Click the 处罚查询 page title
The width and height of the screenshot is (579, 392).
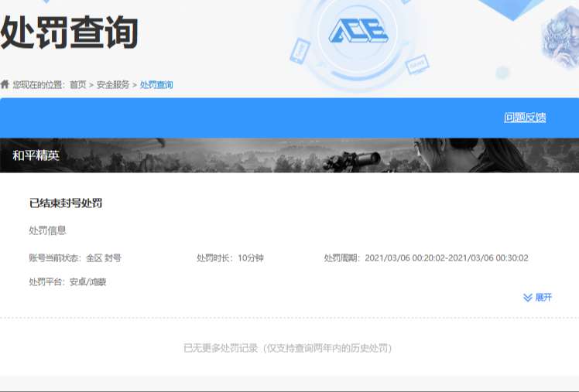70,32
